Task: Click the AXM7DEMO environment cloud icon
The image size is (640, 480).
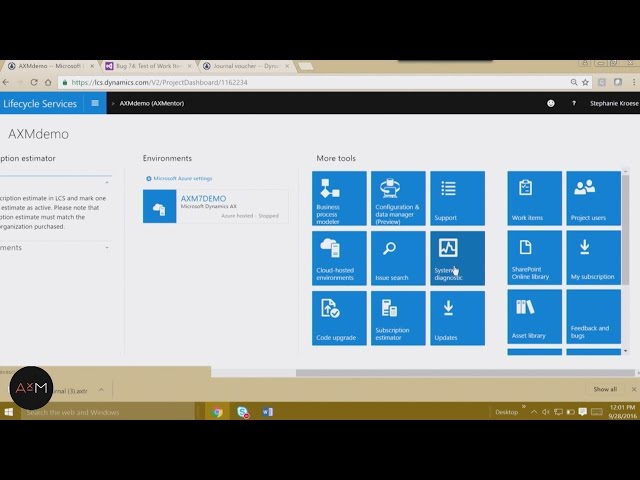Action: click(160, 207)
